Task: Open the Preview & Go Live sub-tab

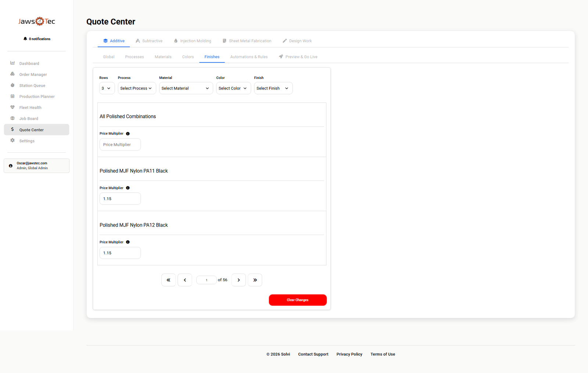Action: click(x=298, y=57)
